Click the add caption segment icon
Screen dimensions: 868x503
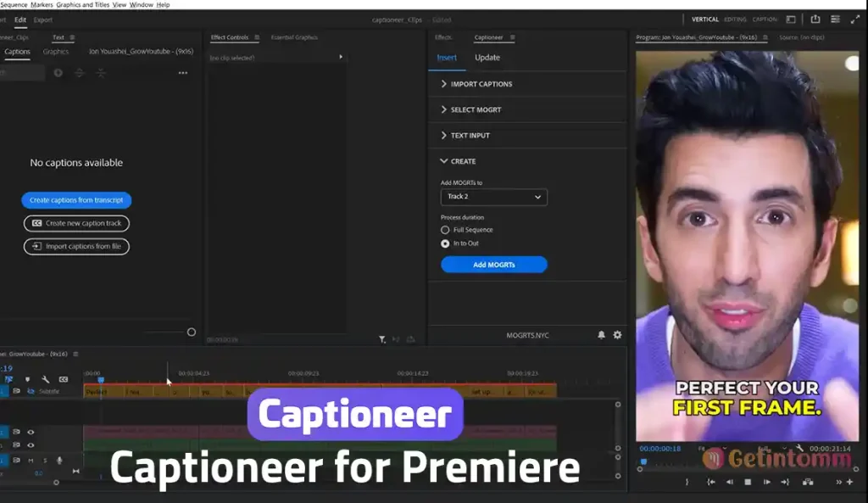(58, 73)
